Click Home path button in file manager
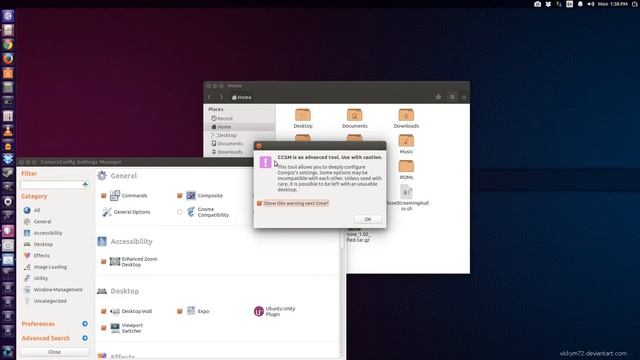The height and width of the screenshot is (360, 640). tap(242, 97)
